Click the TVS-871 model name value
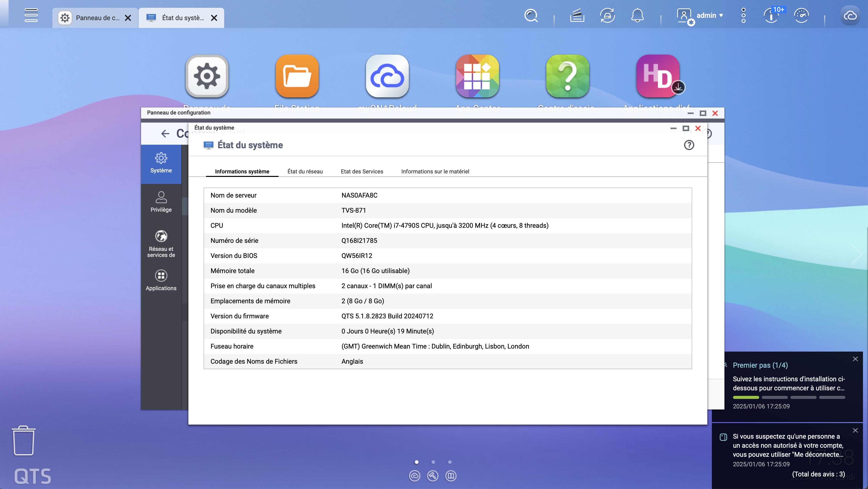This screenshot has height=489, width=868. [x=353, y=210]
